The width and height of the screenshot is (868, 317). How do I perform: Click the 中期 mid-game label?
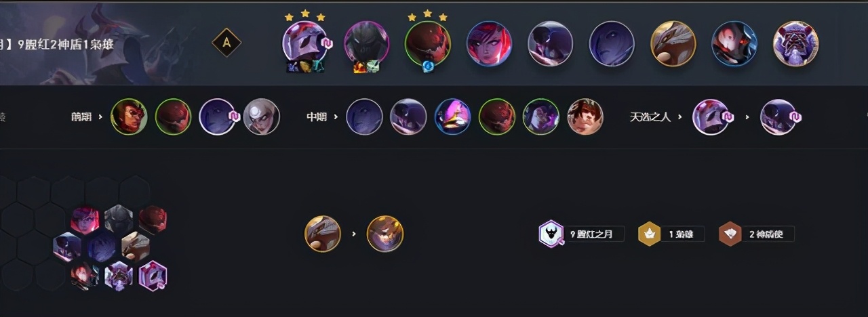click(316, 117)
